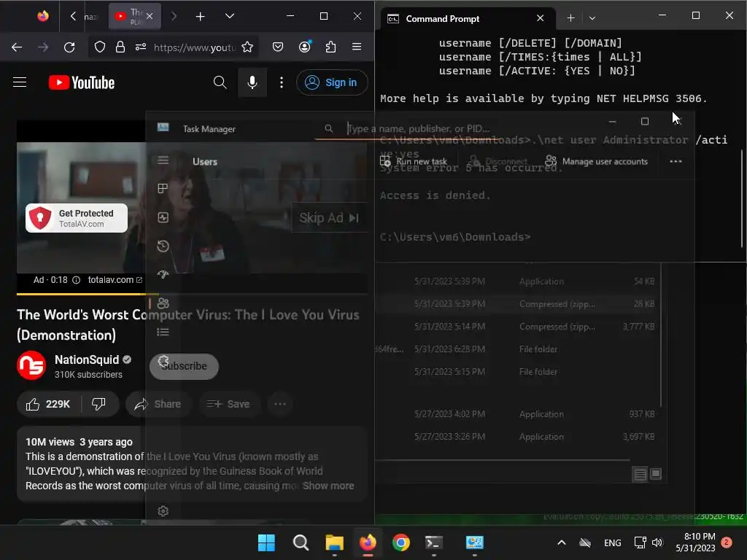Go back in Firefox
The image size is (747, 560).
[x=17, y=47]
